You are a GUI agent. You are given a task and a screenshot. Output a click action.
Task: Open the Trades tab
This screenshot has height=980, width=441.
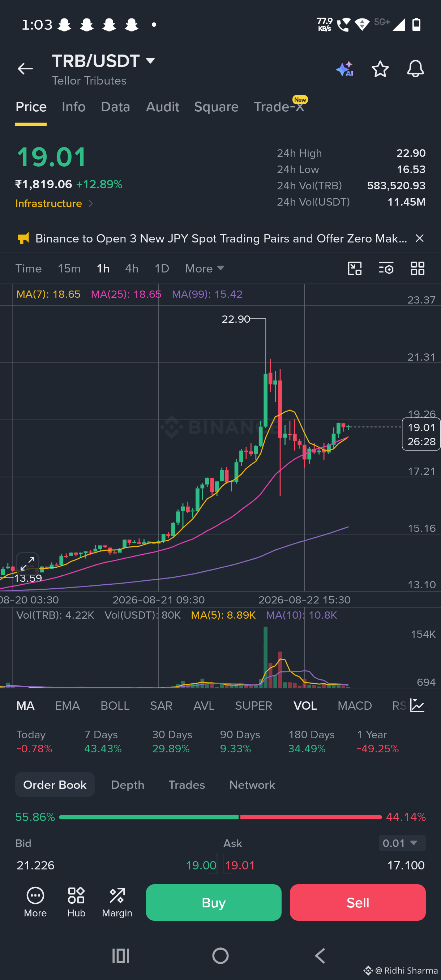point(187,785)
